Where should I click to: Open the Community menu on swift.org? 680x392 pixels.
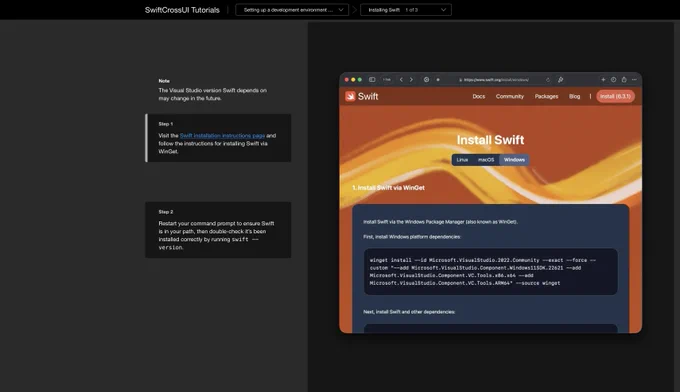coord(510,96)
